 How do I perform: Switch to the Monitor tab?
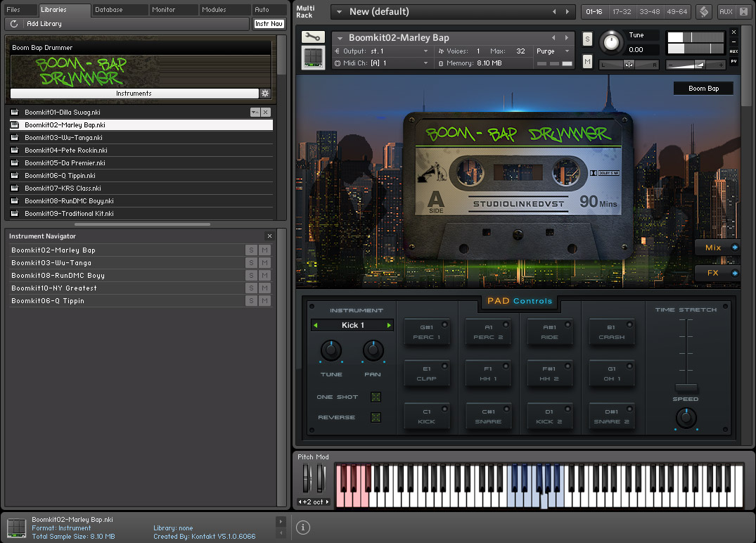(x=173, y=10)
